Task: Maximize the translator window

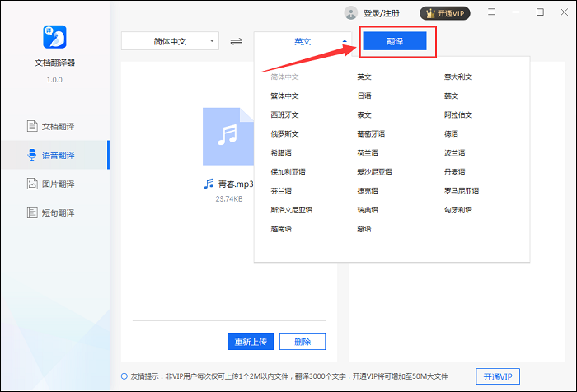Action: coord(540,12)
